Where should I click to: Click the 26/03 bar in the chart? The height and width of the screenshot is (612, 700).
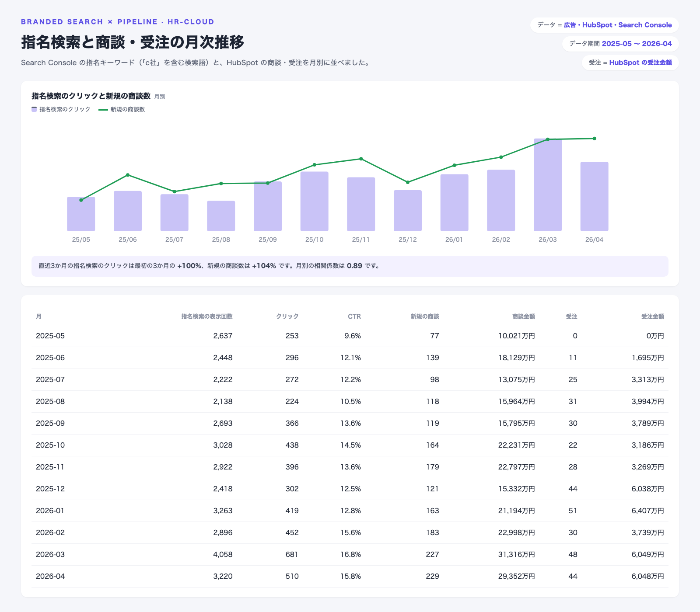tap(548, 185)
